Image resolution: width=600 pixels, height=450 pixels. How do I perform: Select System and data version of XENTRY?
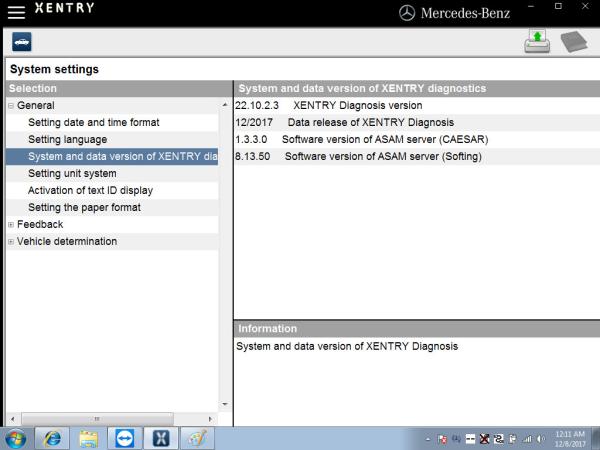tap(112, 157)
